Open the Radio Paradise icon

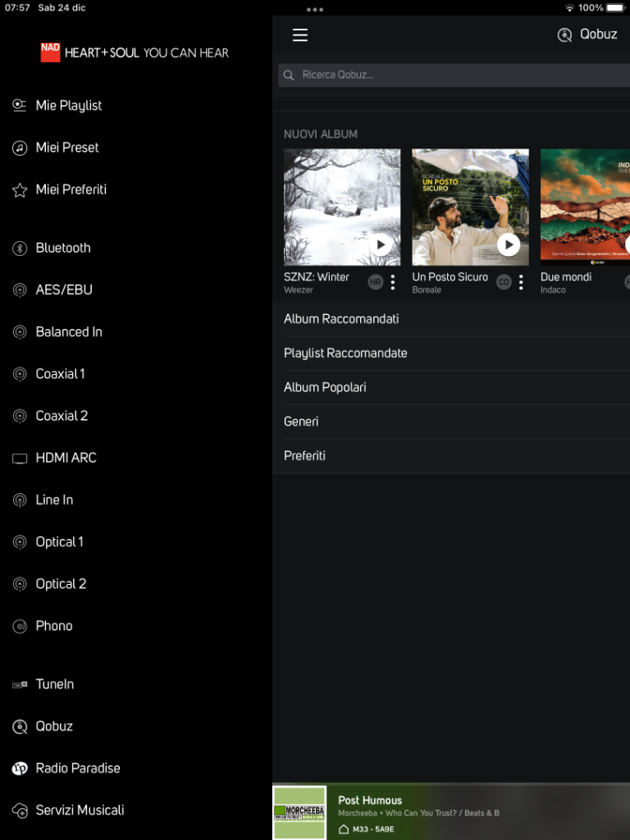tap(20, 769)
